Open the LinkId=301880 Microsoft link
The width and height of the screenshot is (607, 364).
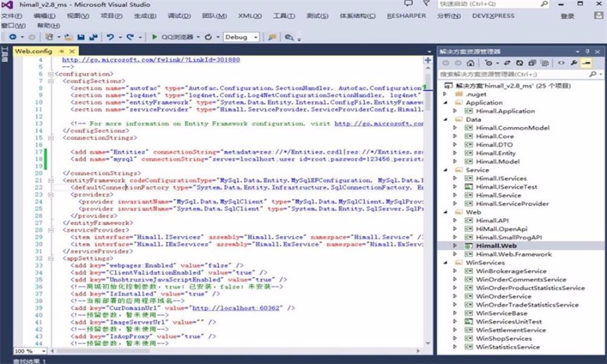(151, 59)
